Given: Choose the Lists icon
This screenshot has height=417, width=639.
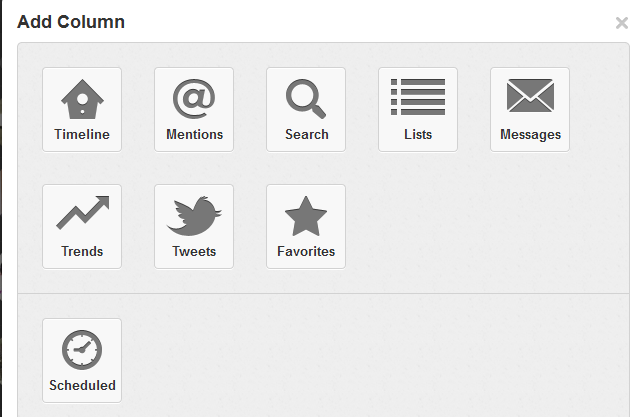Looking at the screenshot, I should click(x=418, y=98).
